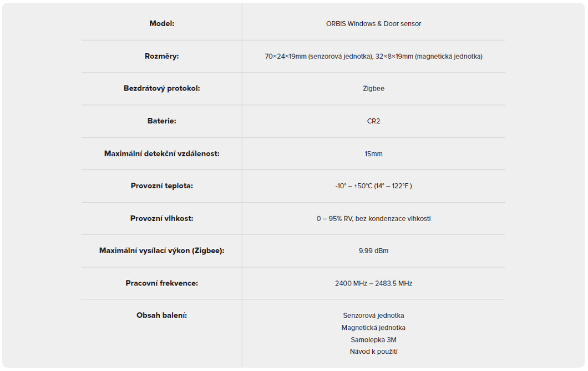Select the "0 – 95% RV" humidity text

click(x=334, y=218)
